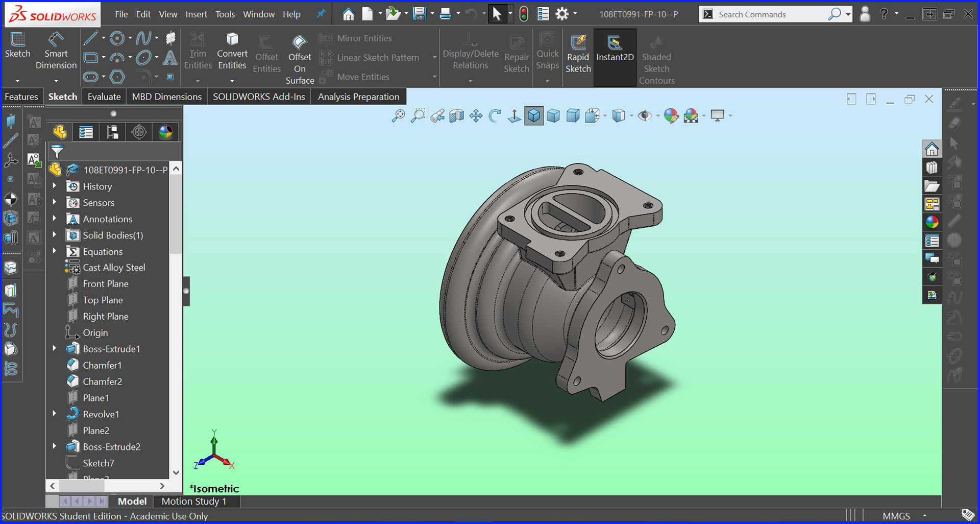Toggle Hide/Show Items eye icon
Image resolution: width=980 pixels, height=524 pixels.
click(x=645, y=116)
